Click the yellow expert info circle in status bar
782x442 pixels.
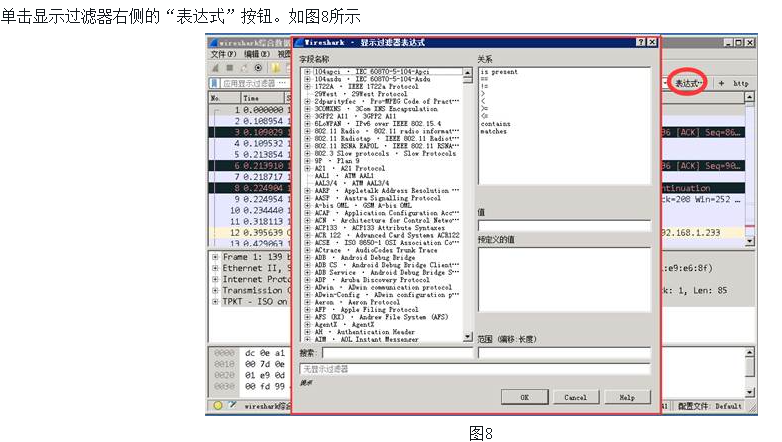pyautogui.click(x=217, y=405)
